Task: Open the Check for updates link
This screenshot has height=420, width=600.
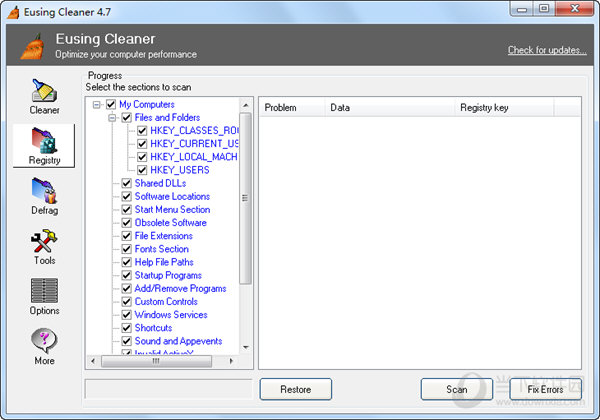Action: point(547,50)
